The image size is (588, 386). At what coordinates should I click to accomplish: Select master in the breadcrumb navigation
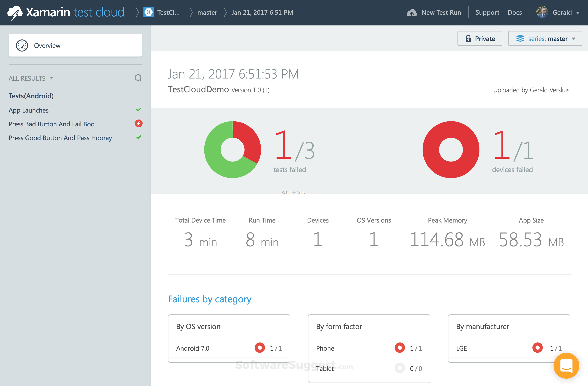(x=207, y=12)
